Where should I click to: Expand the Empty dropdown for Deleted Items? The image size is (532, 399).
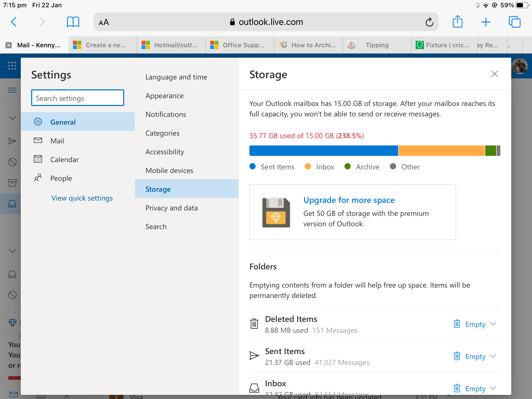point(493,324)
